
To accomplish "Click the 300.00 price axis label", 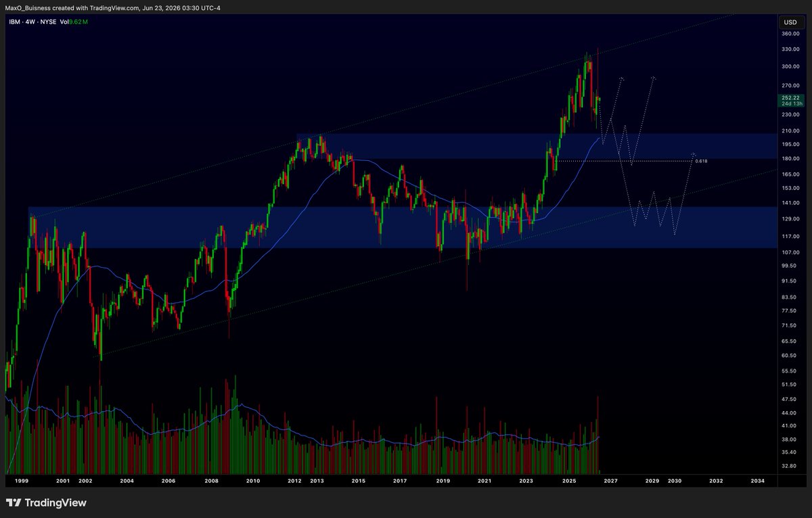I will point(790,67).
